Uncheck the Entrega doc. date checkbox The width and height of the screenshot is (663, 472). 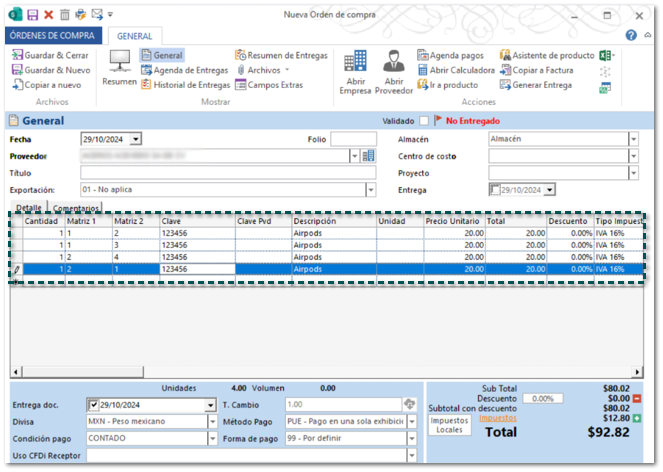pyautogui.click(x=93, y=405)
